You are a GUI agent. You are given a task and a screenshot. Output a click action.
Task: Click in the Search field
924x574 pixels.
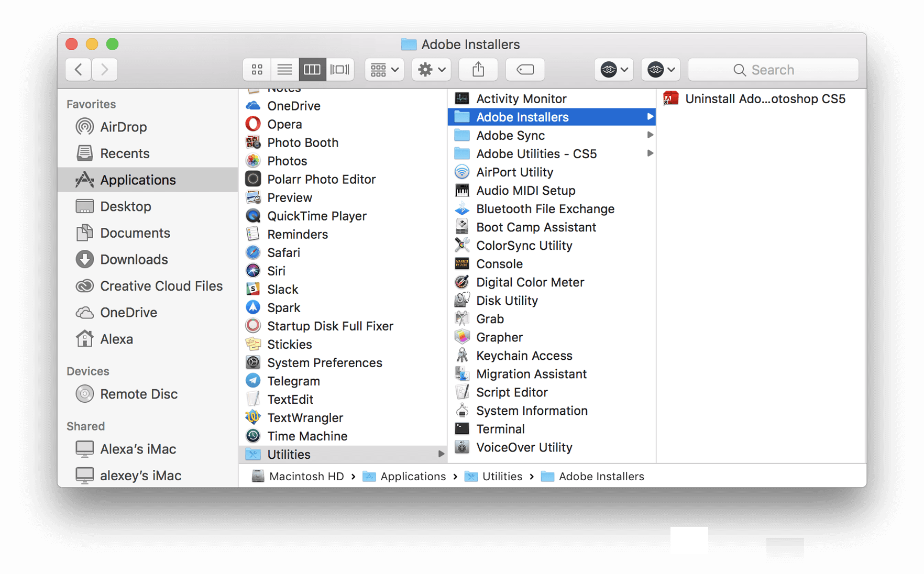click(x=773, y=70)
